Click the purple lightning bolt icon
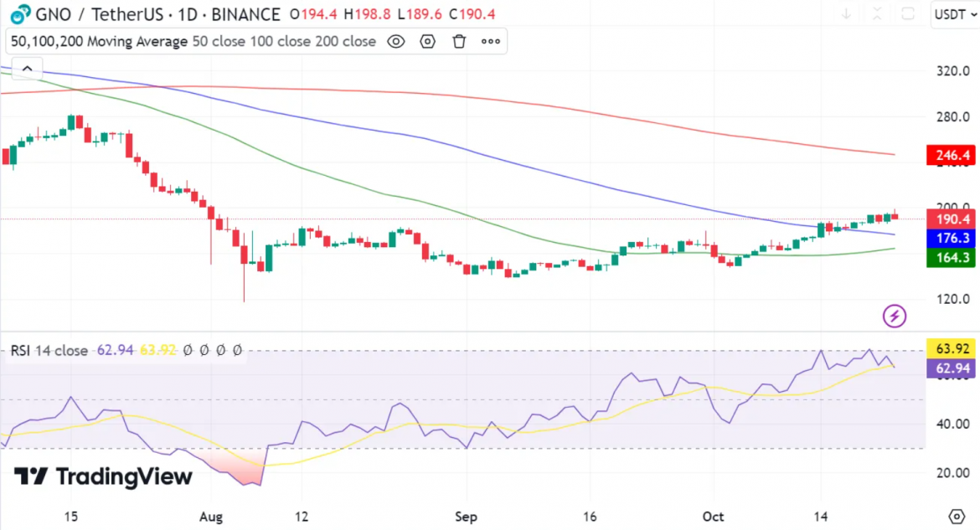Screen dimensions: 980x530 (895, 316)
